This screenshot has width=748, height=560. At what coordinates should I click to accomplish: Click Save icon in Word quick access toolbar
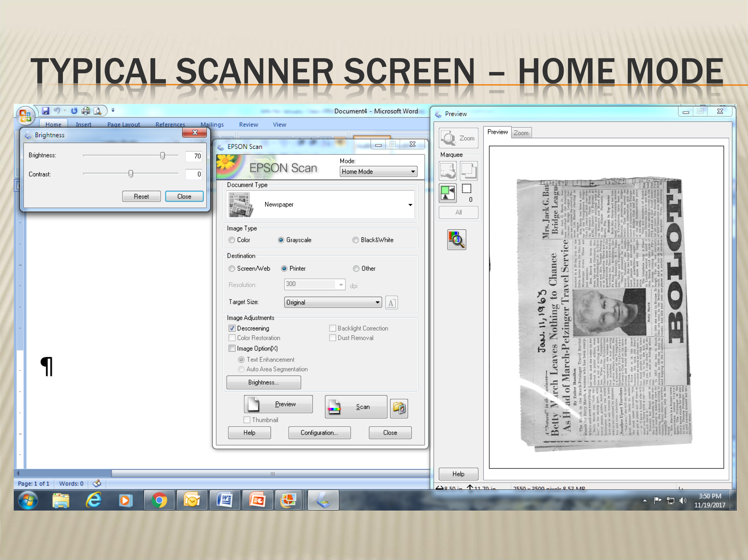click(x=46, y=110)
